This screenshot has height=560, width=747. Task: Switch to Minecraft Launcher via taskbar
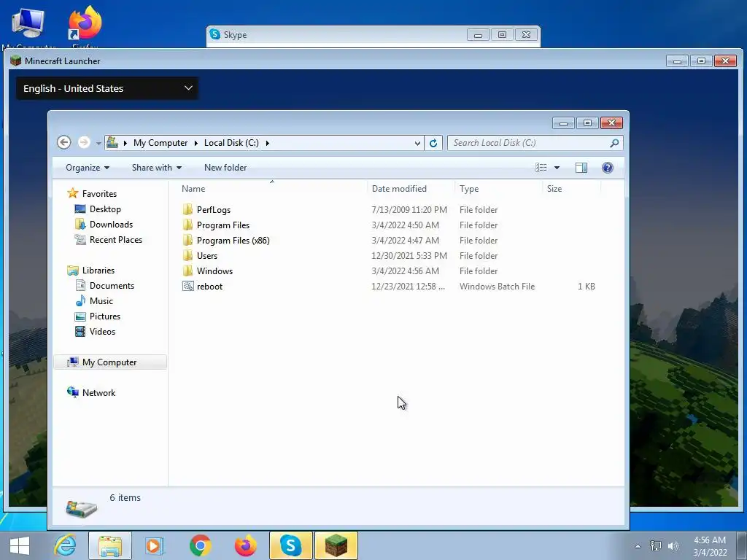coord(336,545)
